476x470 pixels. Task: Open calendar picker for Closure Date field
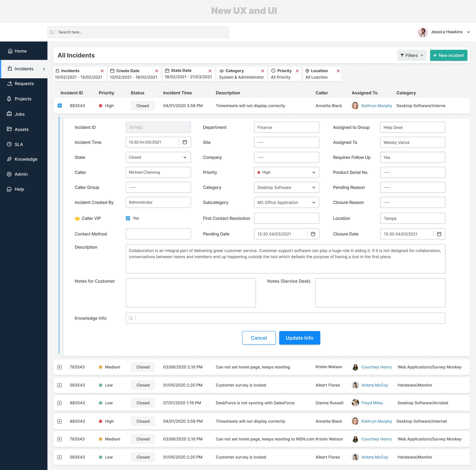click(x=439, y=234)
